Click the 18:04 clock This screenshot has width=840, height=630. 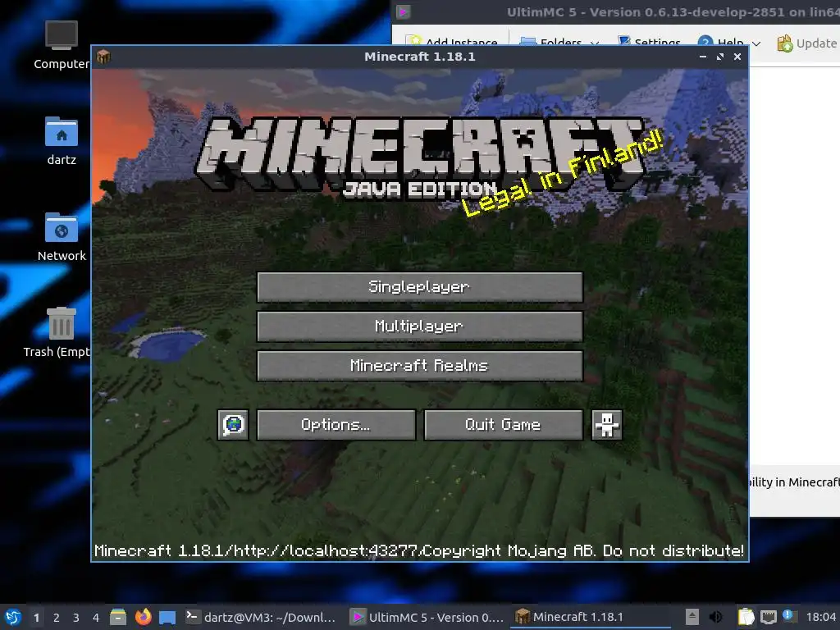coord(820,618)
